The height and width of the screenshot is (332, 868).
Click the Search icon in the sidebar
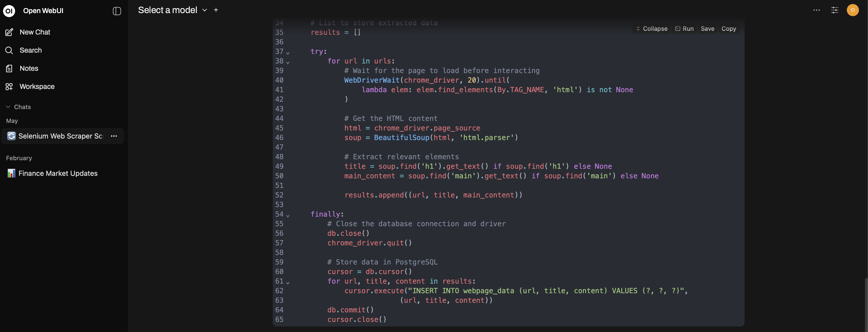coord(9,50)
